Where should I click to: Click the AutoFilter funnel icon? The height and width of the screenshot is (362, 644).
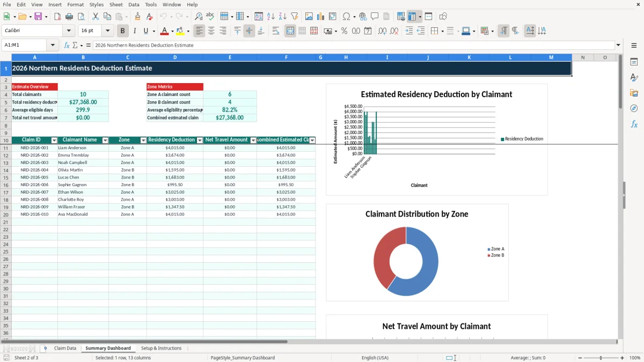click(x=294, y=17)
